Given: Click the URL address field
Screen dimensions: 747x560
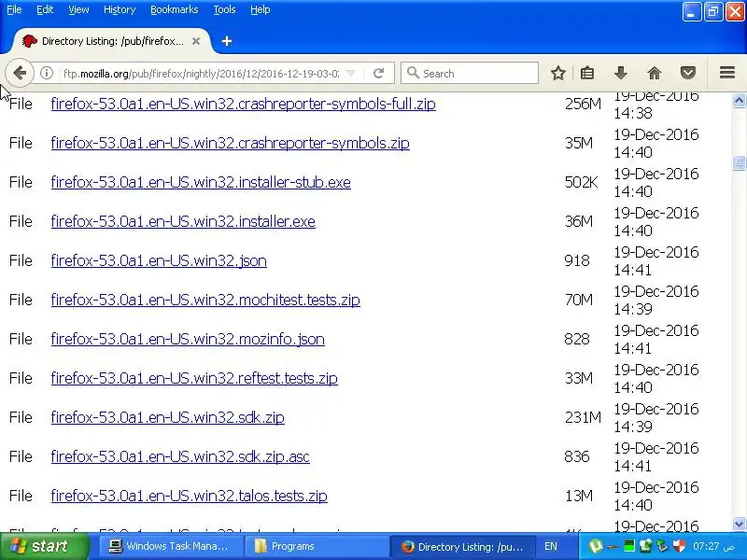Looking at the screenshot, I should pos(201,74).
